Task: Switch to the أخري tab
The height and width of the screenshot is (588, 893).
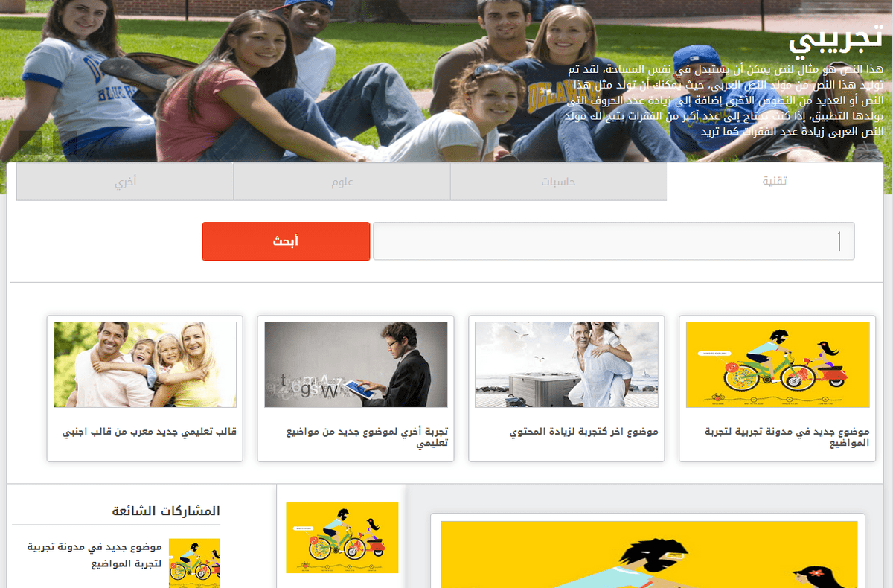Action: click(125, 182)
